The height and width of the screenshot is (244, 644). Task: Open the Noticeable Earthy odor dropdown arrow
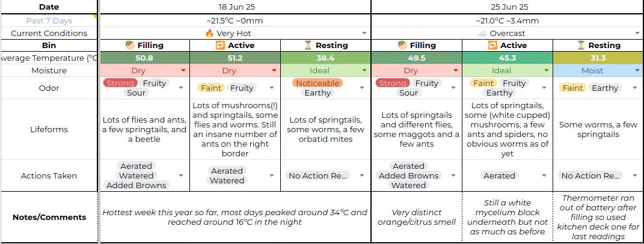click(362, 88)
